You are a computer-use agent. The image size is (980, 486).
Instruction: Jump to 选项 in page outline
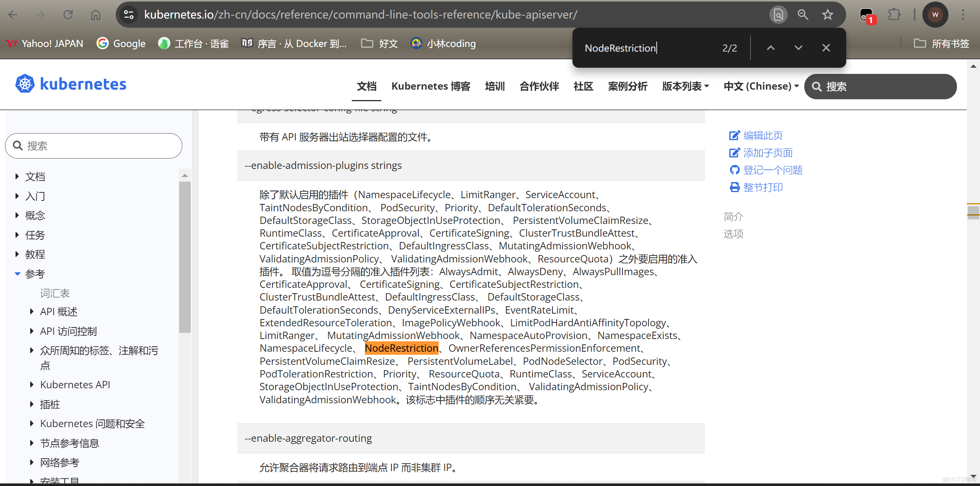[x=734, y=234]
